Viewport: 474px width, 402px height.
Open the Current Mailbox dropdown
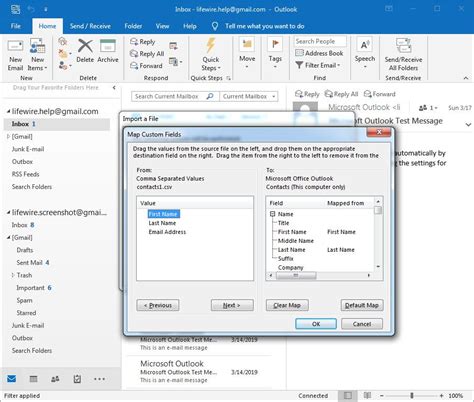point(249,96)
